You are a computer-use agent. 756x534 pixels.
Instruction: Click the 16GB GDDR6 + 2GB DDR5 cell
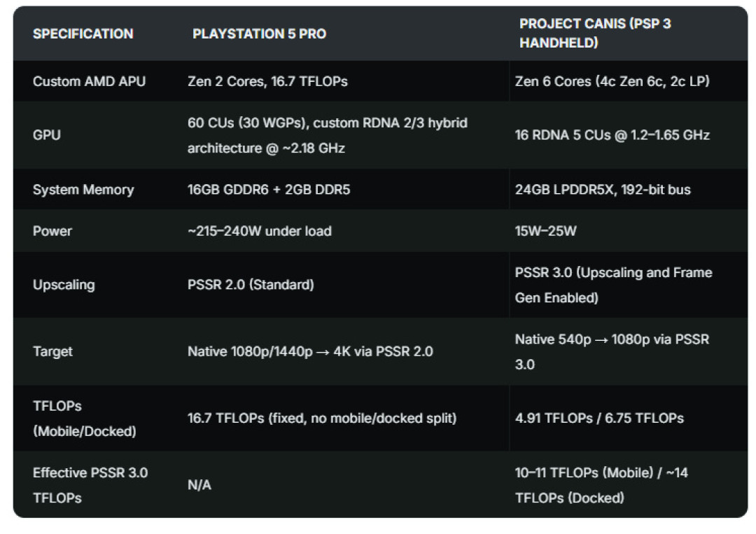click(269, 190)
